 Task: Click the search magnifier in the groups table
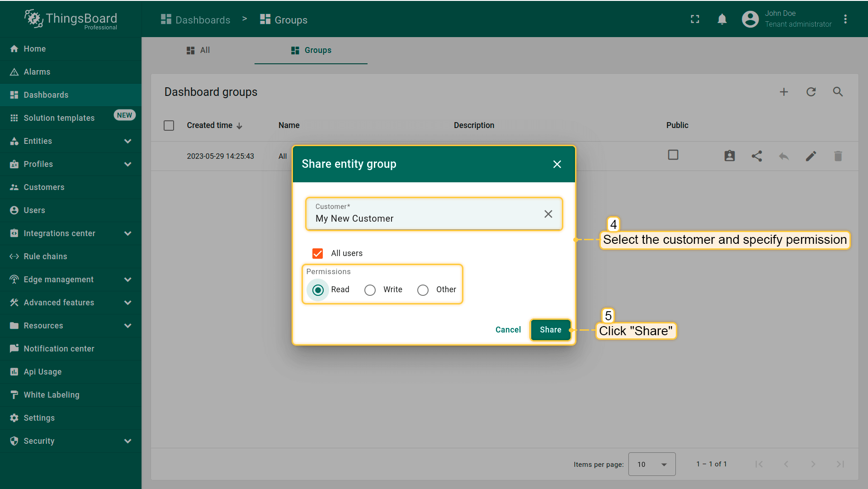pos(838,92)
